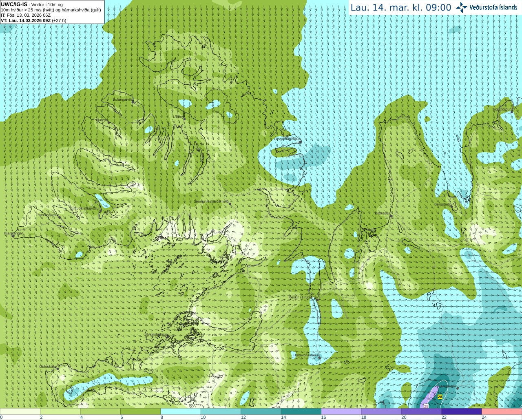522x420 pixels.
Task: Select the Bergstaðir station marker
Action: click(451, 206)
